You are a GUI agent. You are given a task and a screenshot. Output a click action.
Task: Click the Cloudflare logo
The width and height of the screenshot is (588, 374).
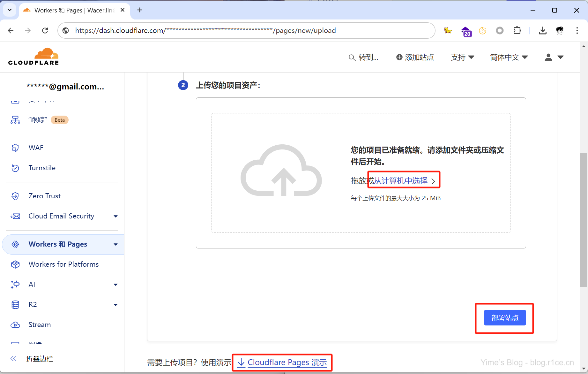point(33,57)
